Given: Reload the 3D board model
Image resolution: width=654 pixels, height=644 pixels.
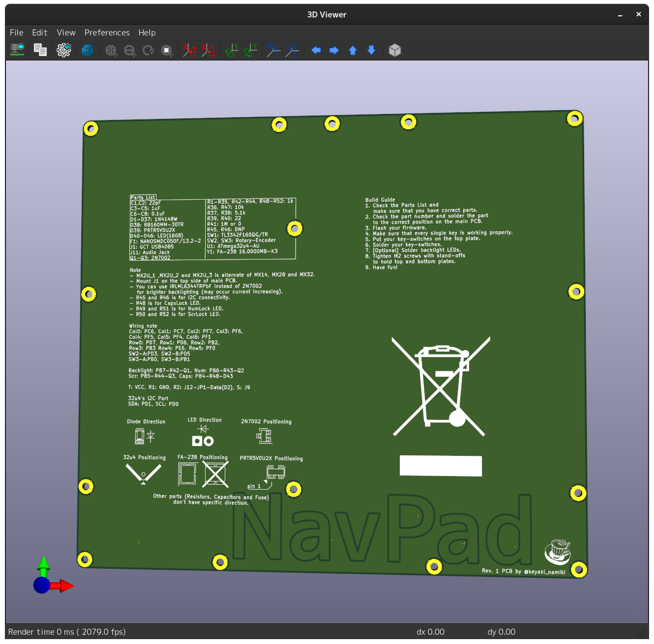Looking at the screenshot, I should (x=17, y=50).
